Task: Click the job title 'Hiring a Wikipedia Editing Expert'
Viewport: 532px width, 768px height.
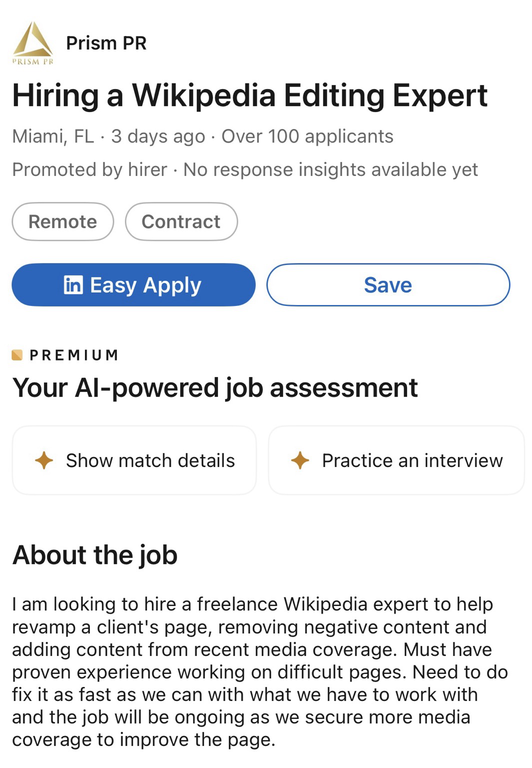Action: coord(249,95)
